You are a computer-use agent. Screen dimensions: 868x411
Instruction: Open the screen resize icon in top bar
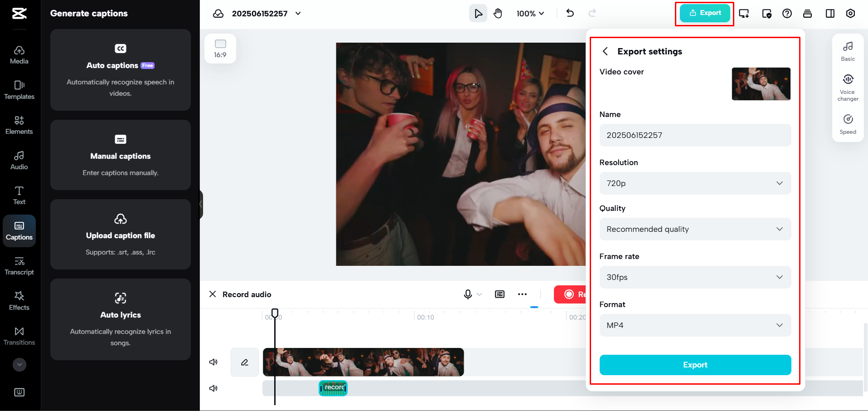pos(744,14)
